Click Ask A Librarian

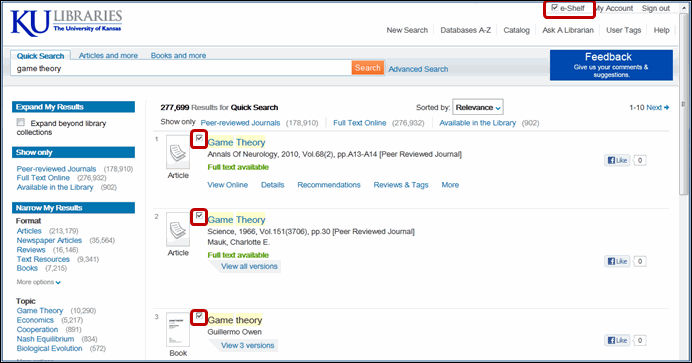[568, 30]
